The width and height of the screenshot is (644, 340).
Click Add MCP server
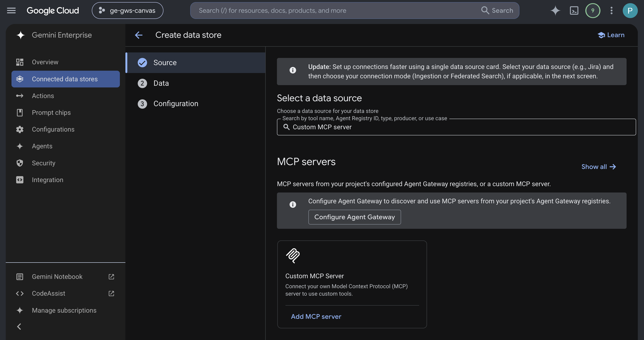(316, 316)
